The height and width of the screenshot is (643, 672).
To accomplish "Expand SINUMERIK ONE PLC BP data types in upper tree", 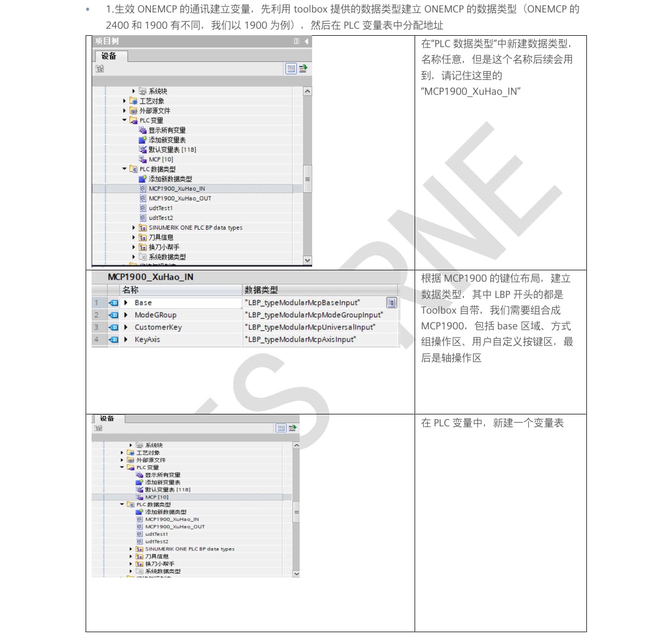I will point(134,228).
